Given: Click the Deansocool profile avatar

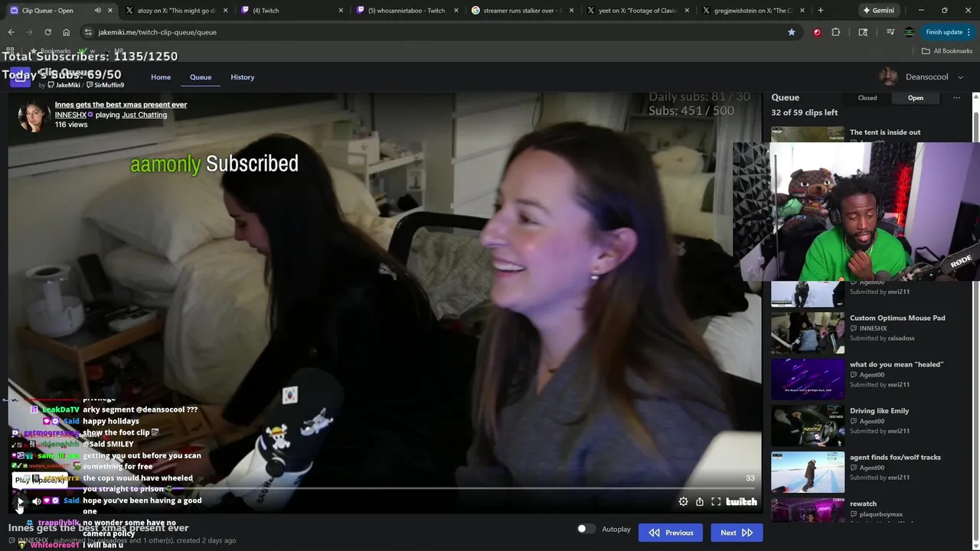Looking at the screenshot, I should pyautogui.click(x=888, y=77).
